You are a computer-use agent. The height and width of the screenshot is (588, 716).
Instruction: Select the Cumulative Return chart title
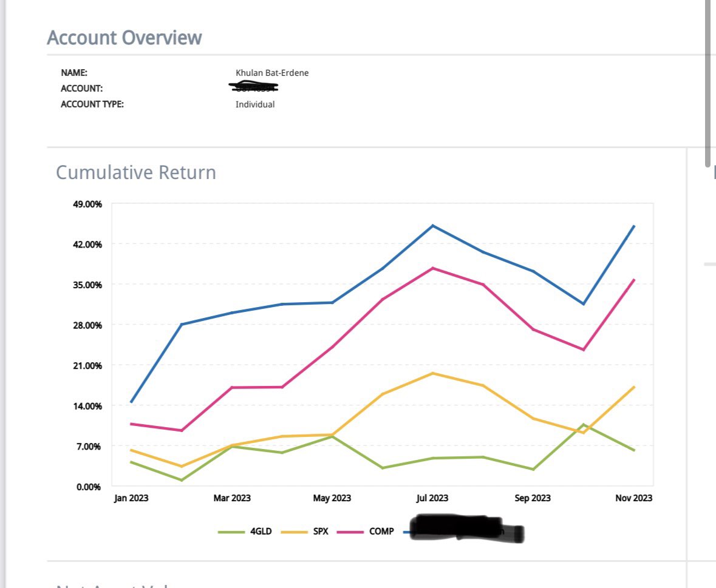tap(135, 172)
